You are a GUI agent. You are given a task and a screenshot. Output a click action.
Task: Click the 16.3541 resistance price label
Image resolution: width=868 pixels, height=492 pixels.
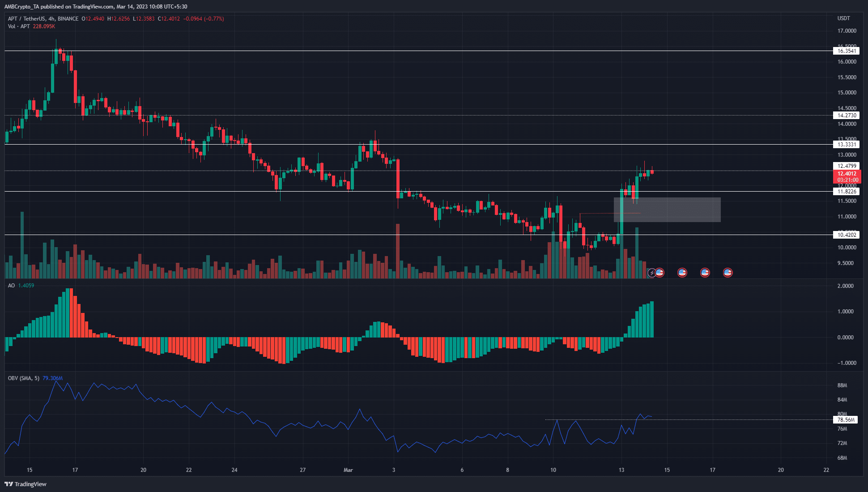[847, 51]
